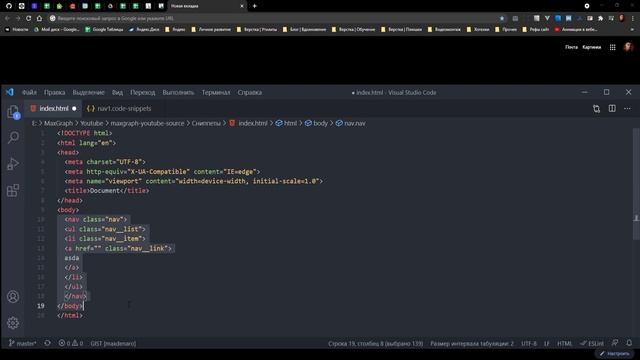
Task: Select HTML language mode in status bar
Action: (564, 343)
